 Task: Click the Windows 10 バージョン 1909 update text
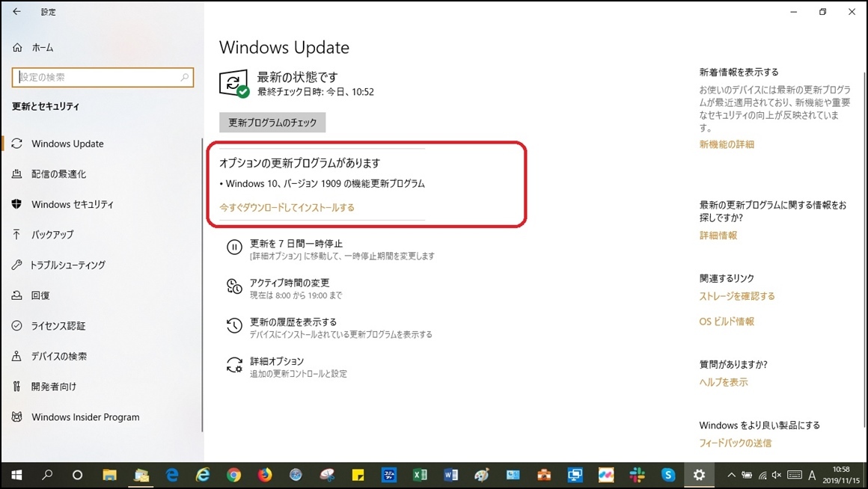pyautogui.click(x=325, y=184)
